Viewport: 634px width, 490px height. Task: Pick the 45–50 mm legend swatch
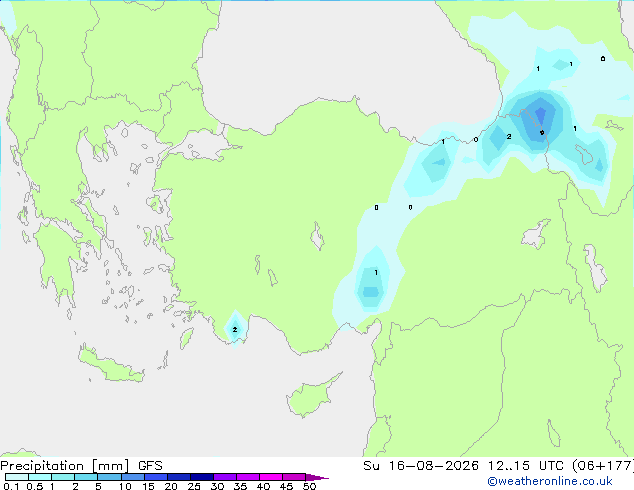point(294,477)
